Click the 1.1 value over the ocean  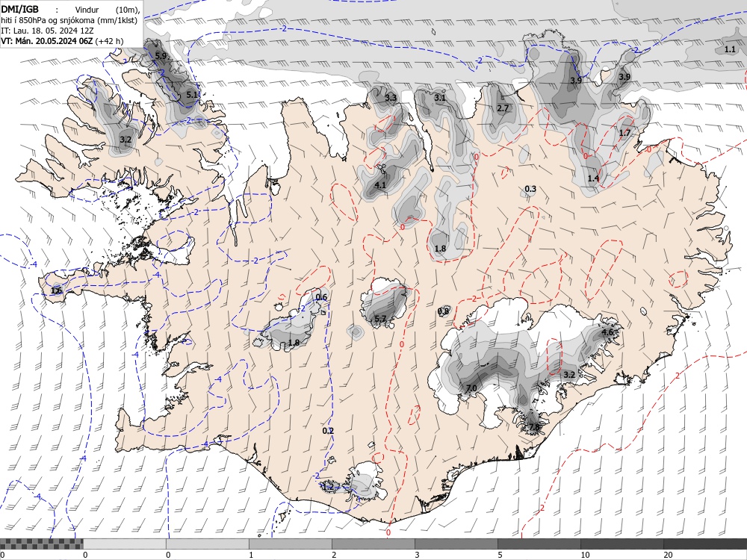tap(730, 49)
